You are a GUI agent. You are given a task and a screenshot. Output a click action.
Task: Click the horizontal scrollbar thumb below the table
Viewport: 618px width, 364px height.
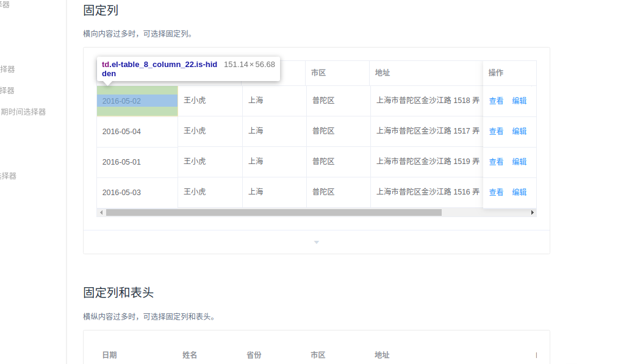coord(275,212)
